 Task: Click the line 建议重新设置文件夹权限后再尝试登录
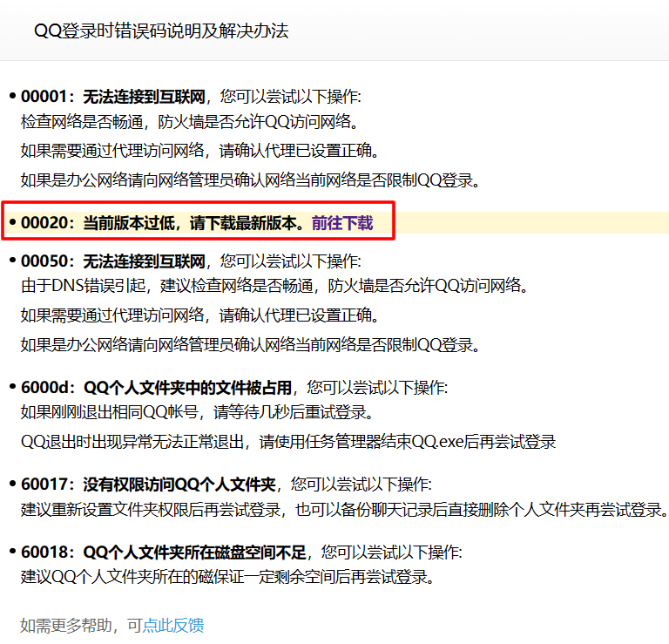tap(344, 509)
